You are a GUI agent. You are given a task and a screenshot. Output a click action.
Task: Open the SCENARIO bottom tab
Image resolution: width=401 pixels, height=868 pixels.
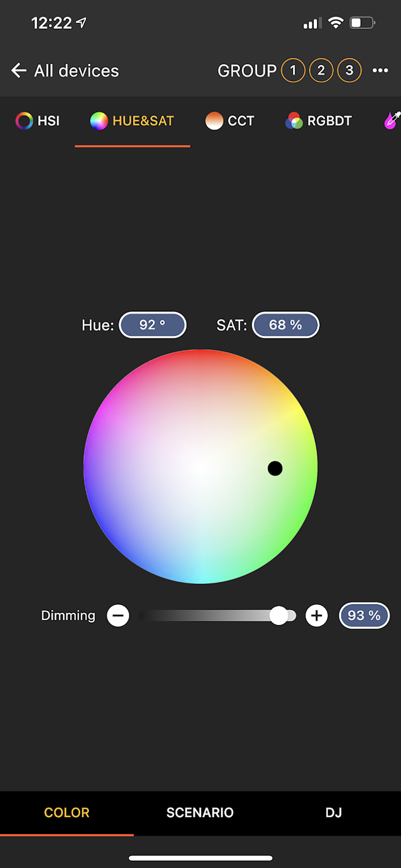pos(200,812)
